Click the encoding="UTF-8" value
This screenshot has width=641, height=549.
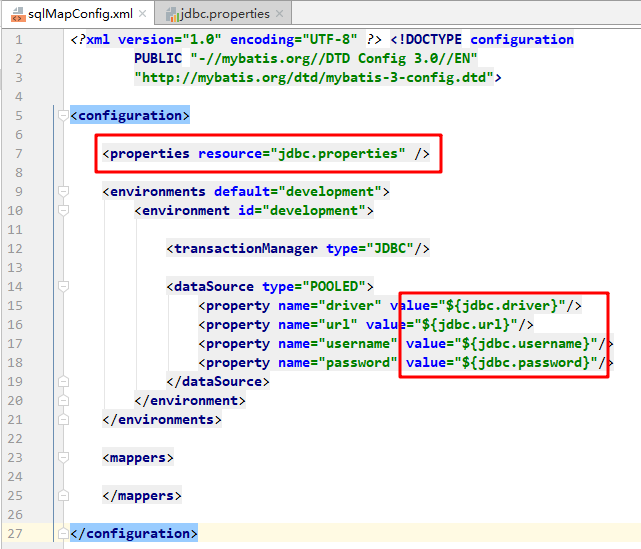point(330,40)
